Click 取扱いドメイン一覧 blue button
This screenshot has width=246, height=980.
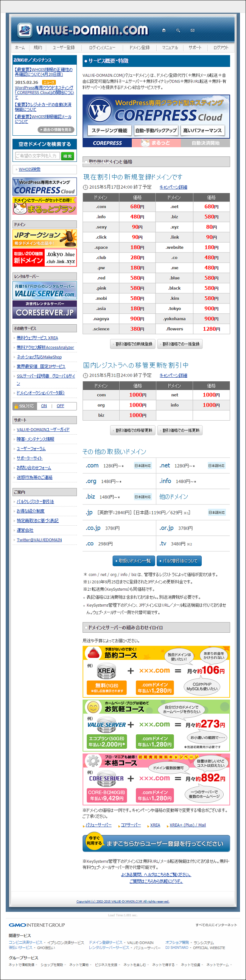(134, 561)
